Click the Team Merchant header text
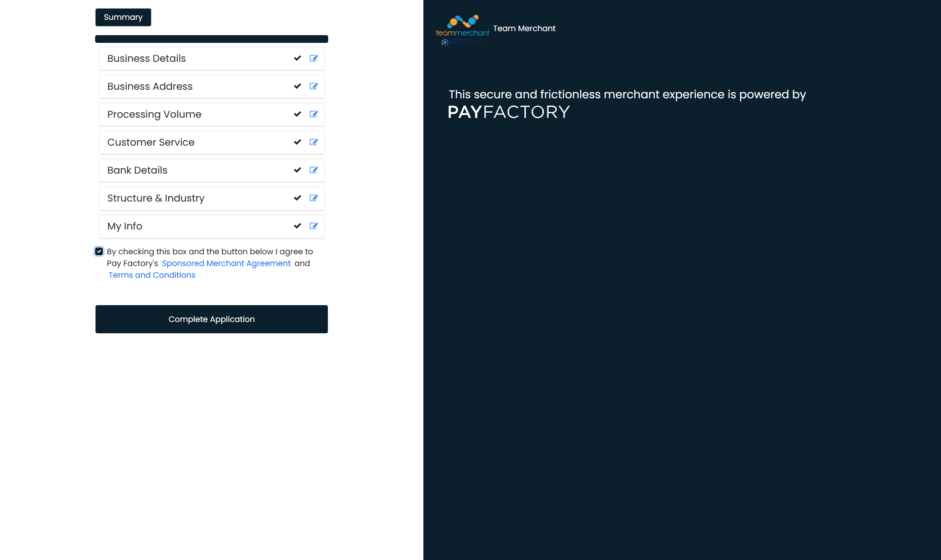The height and width of the screenshot is (560, 941). tap(524, 28)
